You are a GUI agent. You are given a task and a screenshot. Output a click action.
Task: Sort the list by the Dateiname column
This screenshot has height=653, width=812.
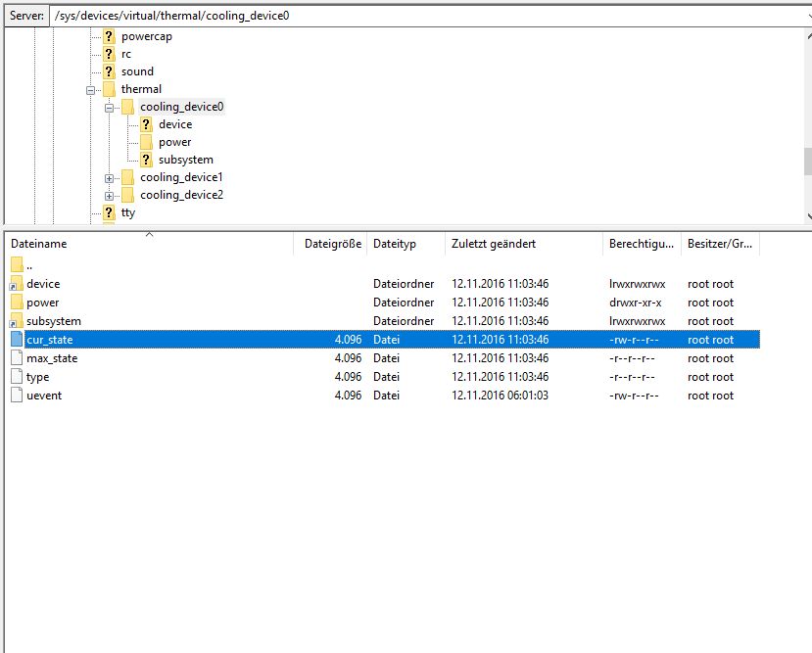pos(149,244)
